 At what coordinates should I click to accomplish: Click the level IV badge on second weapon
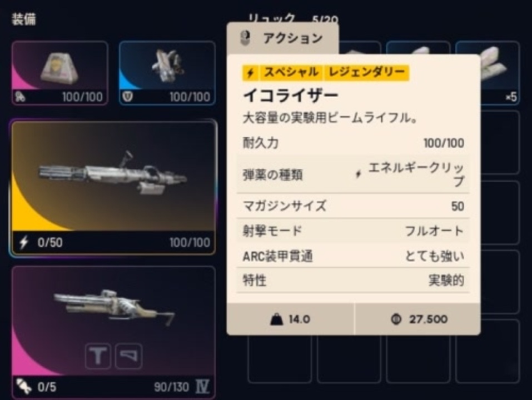[202, 387]
